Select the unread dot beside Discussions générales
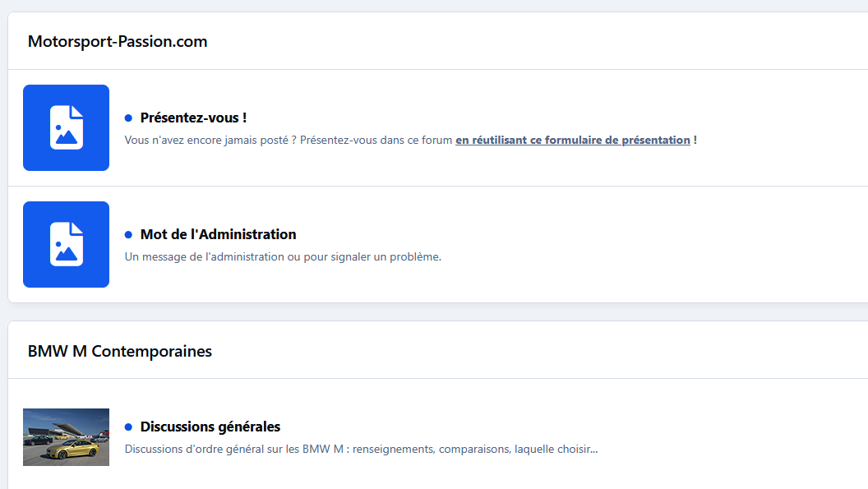The image size is (868, 489). 128,427
